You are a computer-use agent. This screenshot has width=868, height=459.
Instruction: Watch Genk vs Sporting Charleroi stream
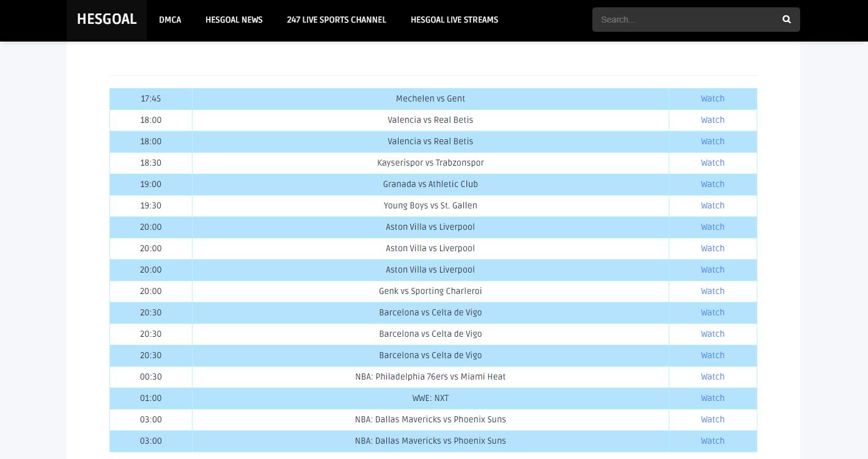coord(713,291)
